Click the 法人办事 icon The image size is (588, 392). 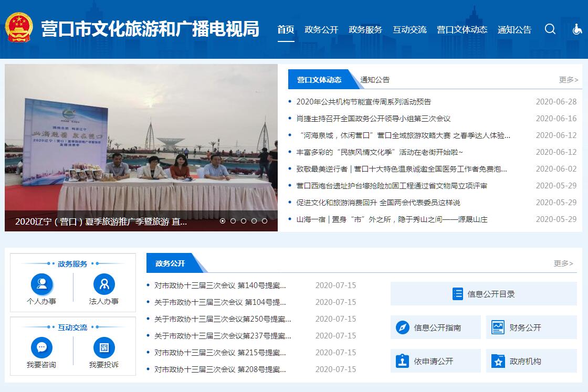tap(104, 284)
